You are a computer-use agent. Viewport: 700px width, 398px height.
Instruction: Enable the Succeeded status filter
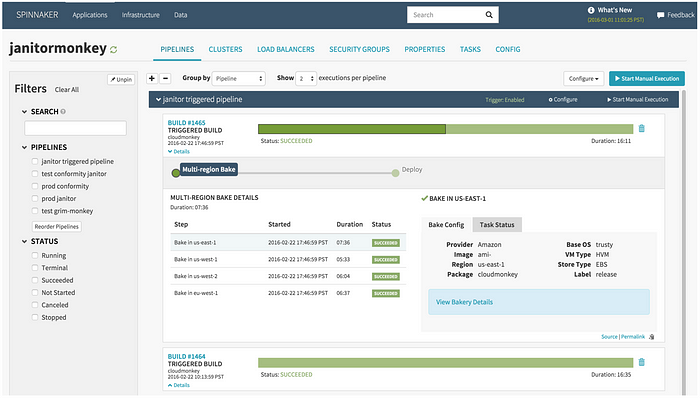[35, 280]
